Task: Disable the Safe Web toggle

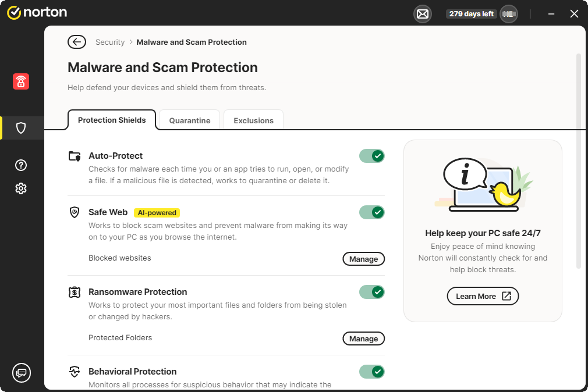Action: pyautogui.click(x=371, y=212)
